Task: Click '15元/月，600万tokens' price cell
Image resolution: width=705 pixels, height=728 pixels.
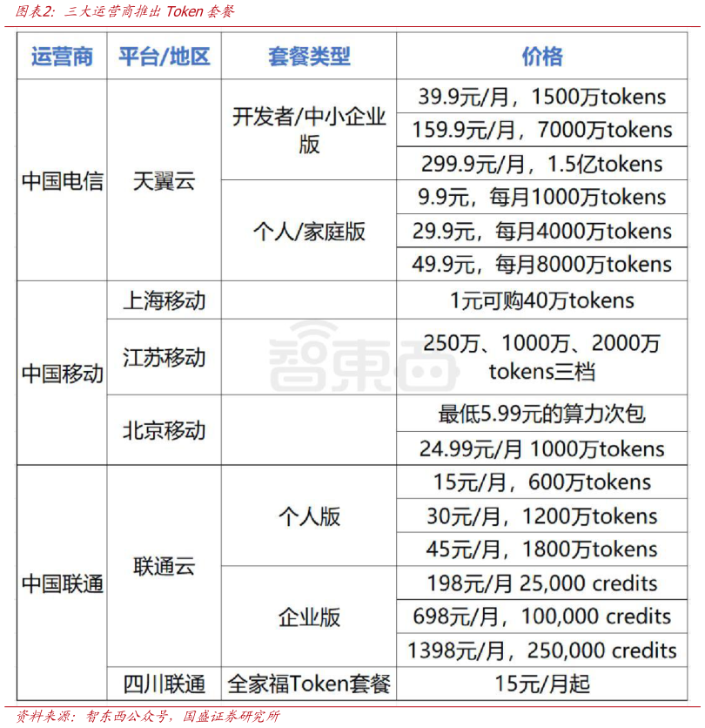Action: pyautogui.click(x=542, y=482)
